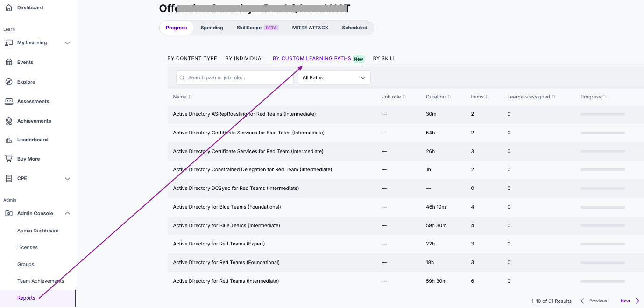Image resolution: width=644 pixels, height=308 pixels.
Task: Sort by Items column arrows
Action: coord(487,97)
